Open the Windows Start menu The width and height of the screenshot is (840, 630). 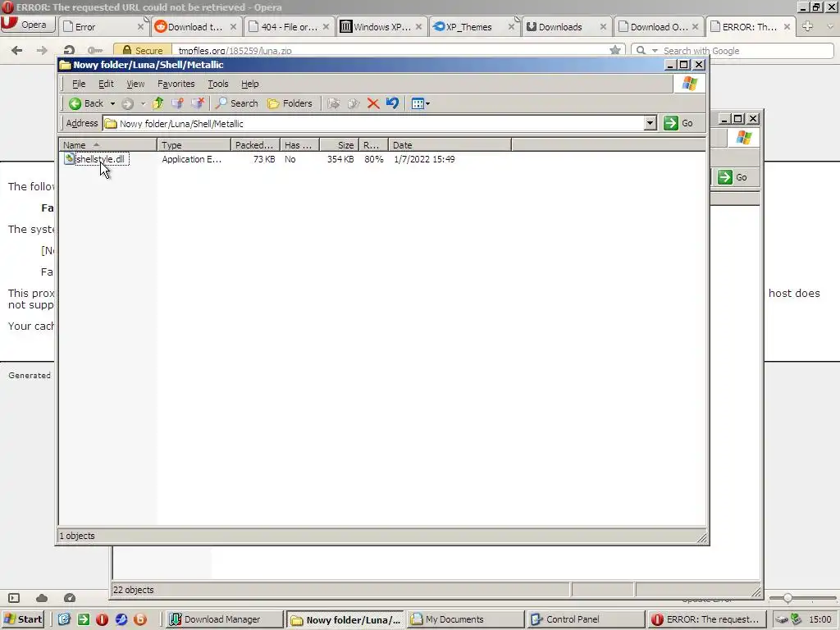coord(22,619)
